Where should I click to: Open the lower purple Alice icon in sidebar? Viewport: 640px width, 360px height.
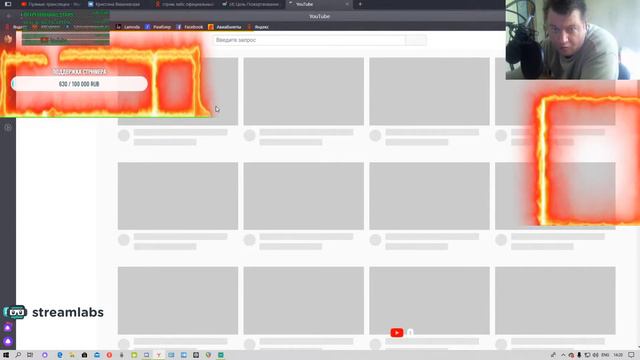(x=8, y=341)
